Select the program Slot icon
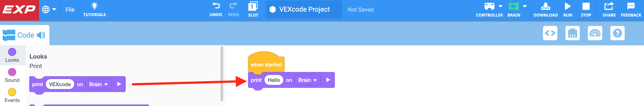This screenshot has height=106, width=644. (x=253, y=6)
